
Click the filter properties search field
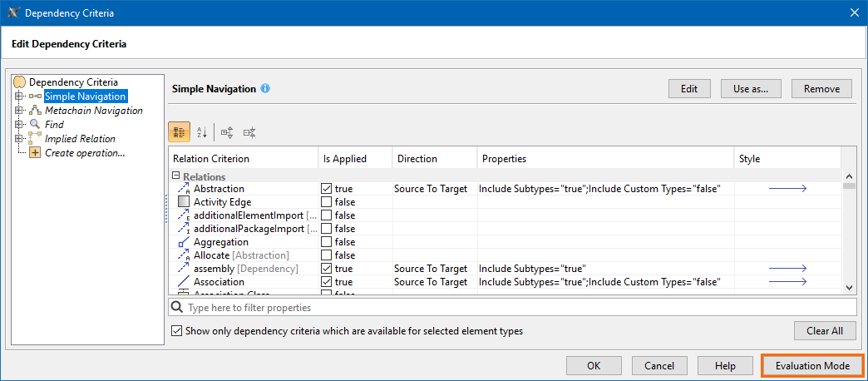click(x=511, y=307)
